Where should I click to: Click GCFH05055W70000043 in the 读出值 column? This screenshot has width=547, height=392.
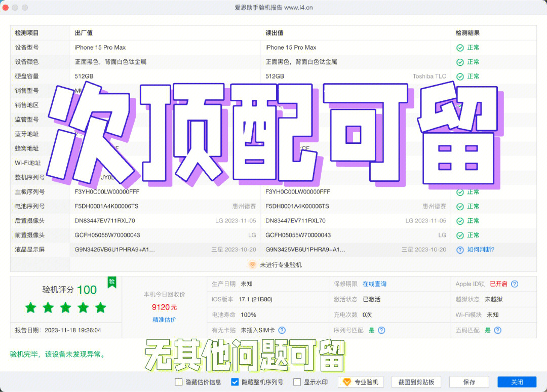click(x=298, y=236)
